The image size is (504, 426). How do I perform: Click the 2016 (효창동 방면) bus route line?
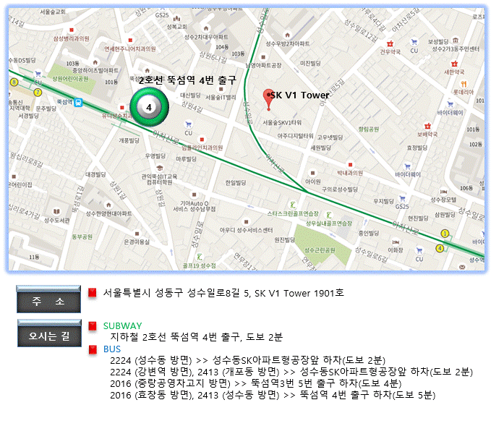(273, 395)
